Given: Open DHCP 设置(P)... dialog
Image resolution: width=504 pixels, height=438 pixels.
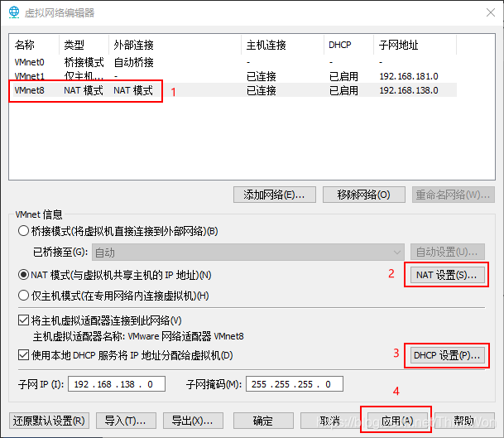Looking at the screenshot, I should pos(448,355).
